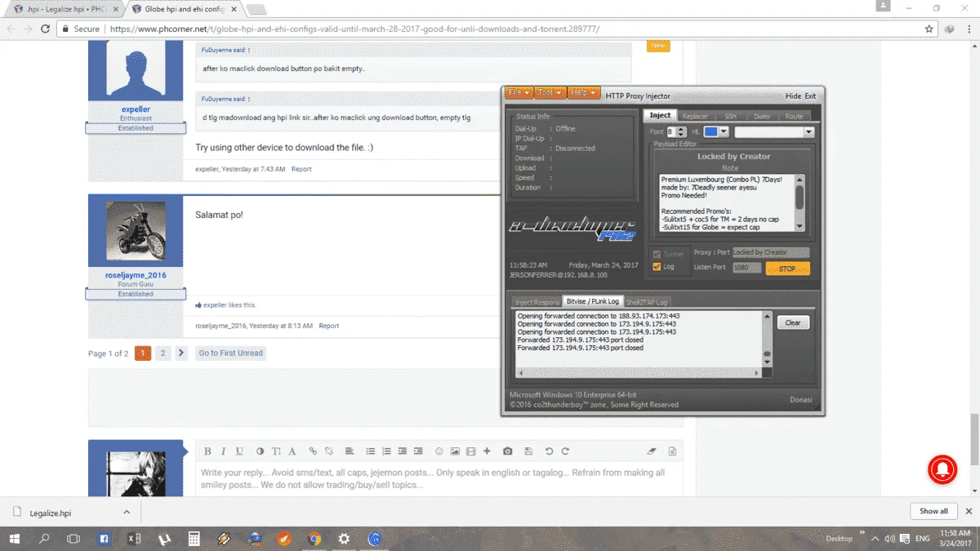Save draft with the floppy disk icon

(528, 451)
